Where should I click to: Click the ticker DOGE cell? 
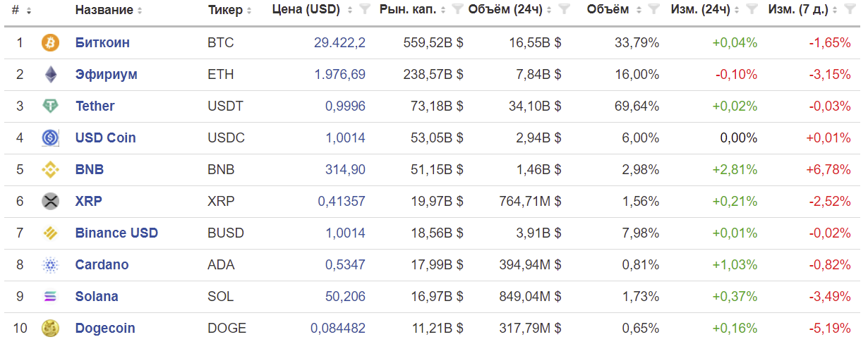(x=227, y=329)
